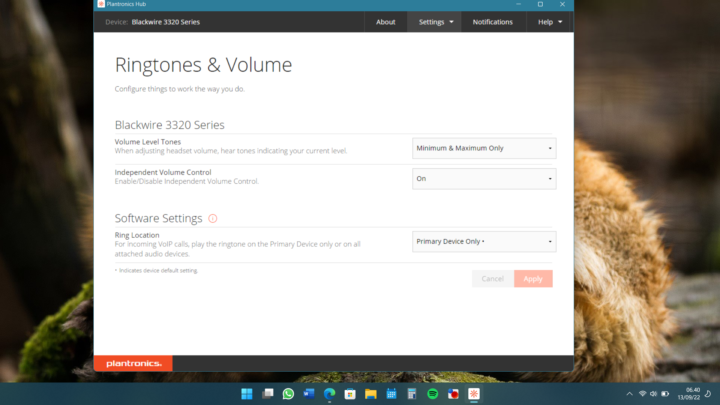The width and height of the screenshot is (720, 405).
Task: Show hidden system tray icons
Action: (630, 394)
